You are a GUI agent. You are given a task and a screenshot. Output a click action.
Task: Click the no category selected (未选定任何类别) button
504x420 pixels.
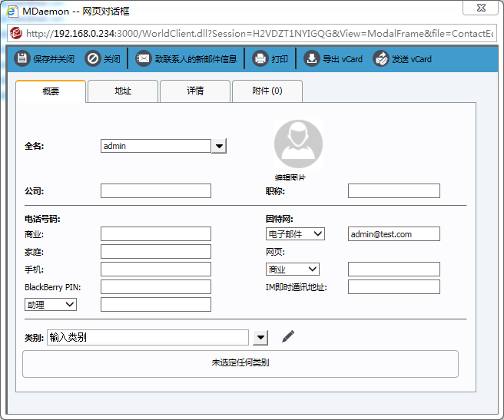point(240,363)
